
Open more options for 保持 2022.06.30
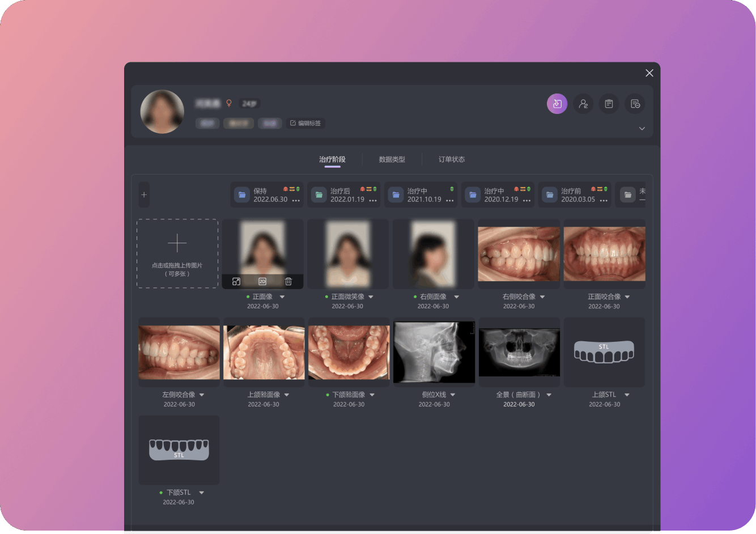[296, 201]
